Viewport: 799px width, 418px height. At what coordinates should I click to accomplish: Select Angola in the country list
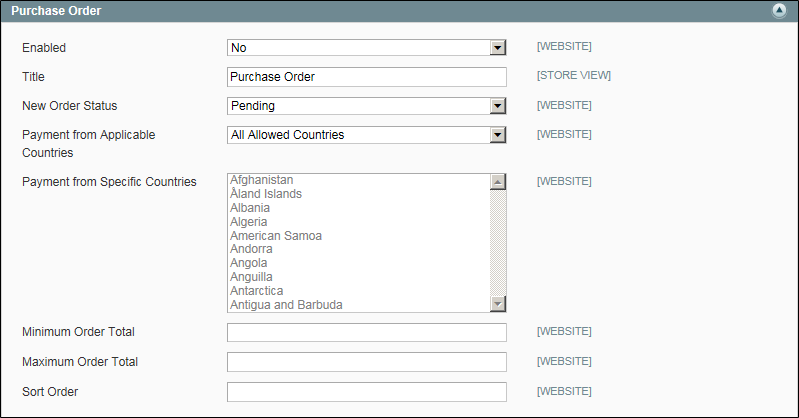(359, 263)
